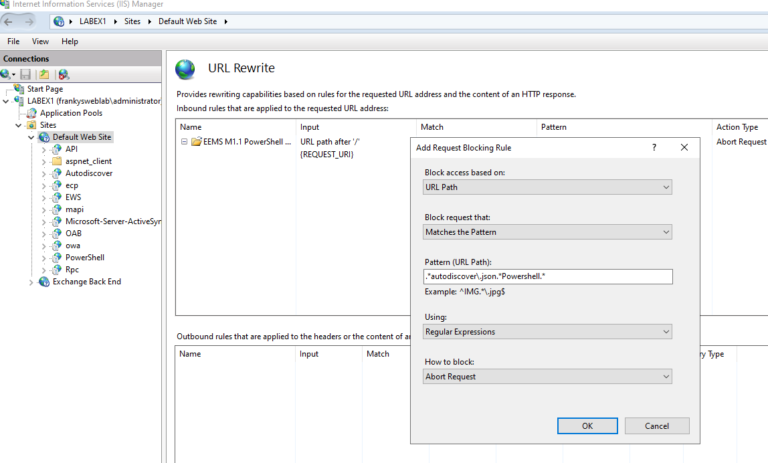Select the PowerShell virtual directory icon
The height and width of the screenshot is (463, 768).
click(57, 257)
